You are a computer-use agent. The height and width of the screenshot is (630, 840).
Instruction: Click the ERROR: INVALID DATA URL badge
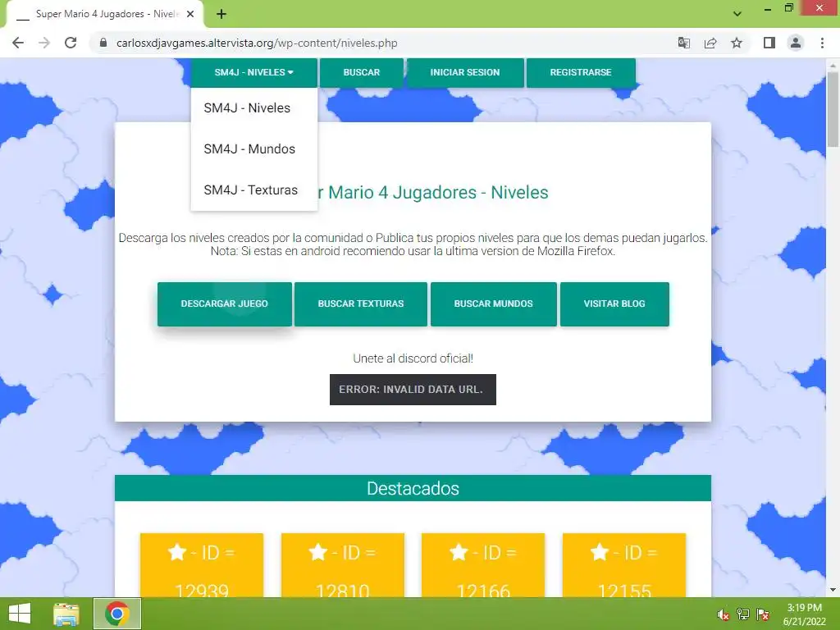click(413, 390)
